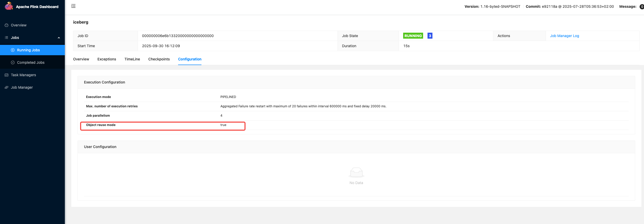The image size is (644, 224).
Task: Select the Configuration tab
Action: coord(190,59)
